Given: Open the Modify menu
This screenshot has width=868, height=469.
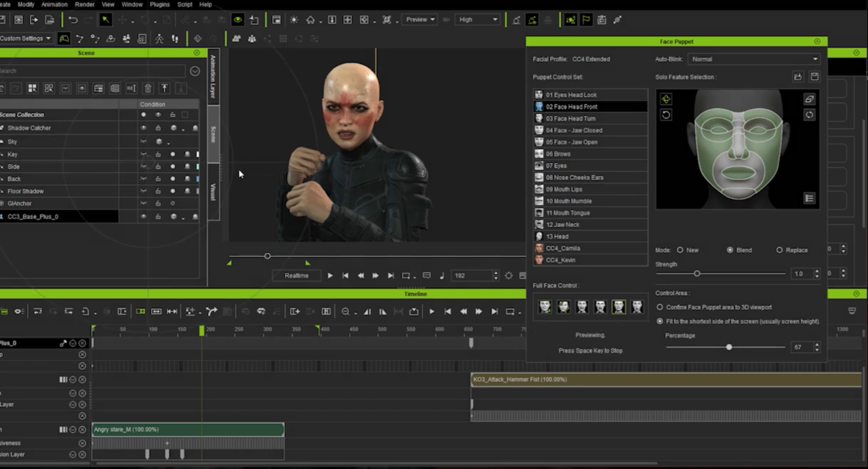Looking at the screenshot, I should coord(26,4).
